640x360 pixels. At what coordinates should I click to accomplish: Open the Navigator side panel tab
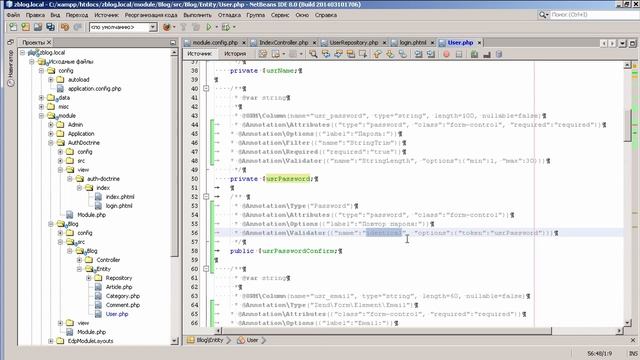(11, 68)
